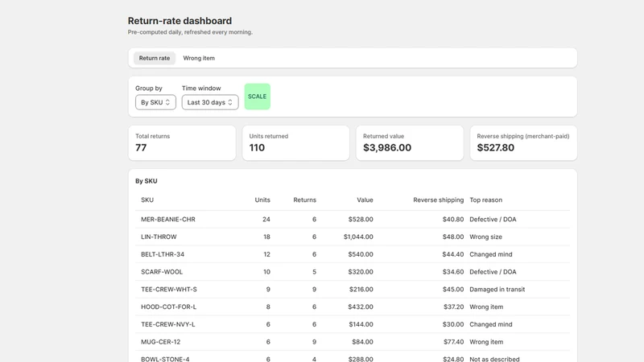Select the BELT-LTHR-34 SKU cell
This screenshot has width=644, height=362.
[x=163, y=254]
